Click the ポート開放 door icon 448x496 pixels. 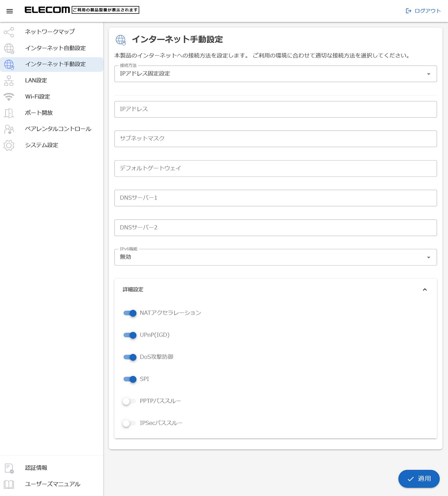point(9,113)
